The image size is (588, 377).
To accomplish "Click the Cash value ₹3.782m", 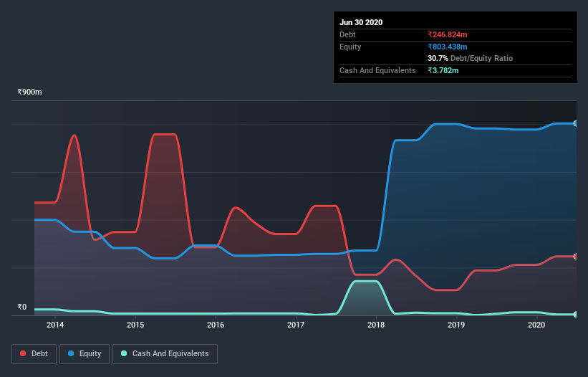I will (443, 70).
